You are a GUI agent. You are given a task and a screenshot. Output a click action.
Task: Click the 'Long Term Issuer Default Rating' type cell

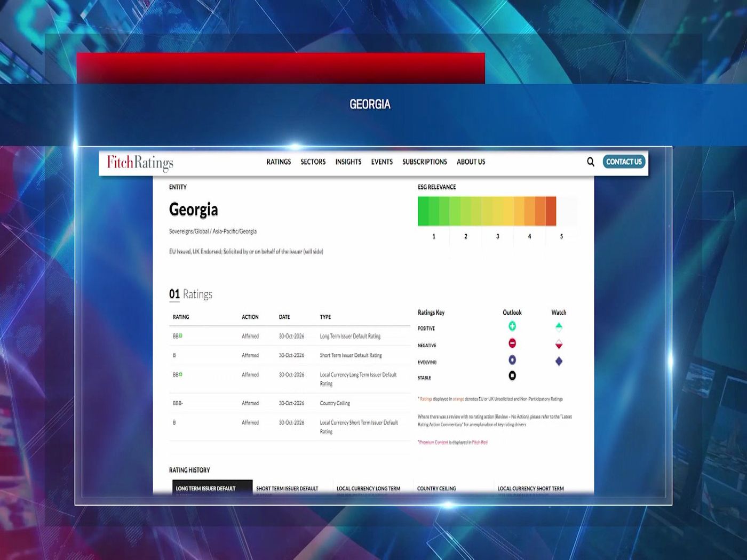[x=350, y=336]
